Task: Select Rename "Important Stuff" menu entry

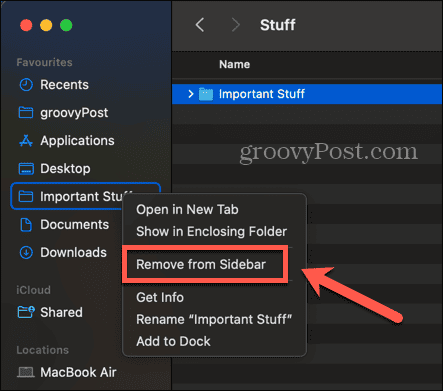Action: coord(214,319)
